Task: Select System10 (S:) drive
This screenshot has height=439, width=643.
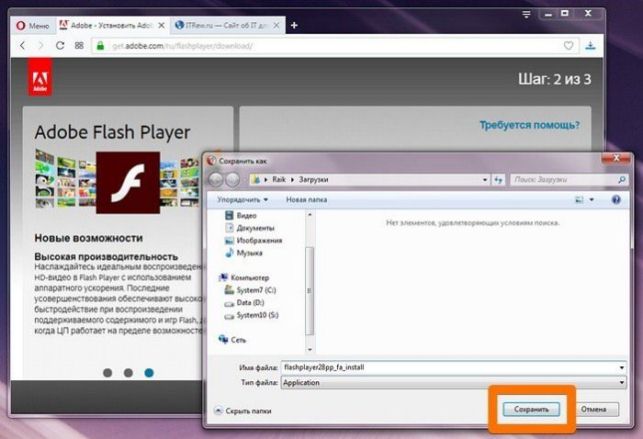Action: coord(251,315)
